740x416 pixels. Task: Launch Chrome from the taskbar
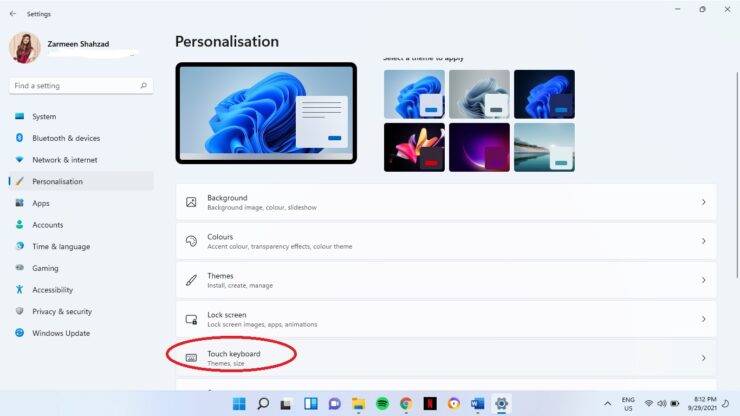pos(406,404)
